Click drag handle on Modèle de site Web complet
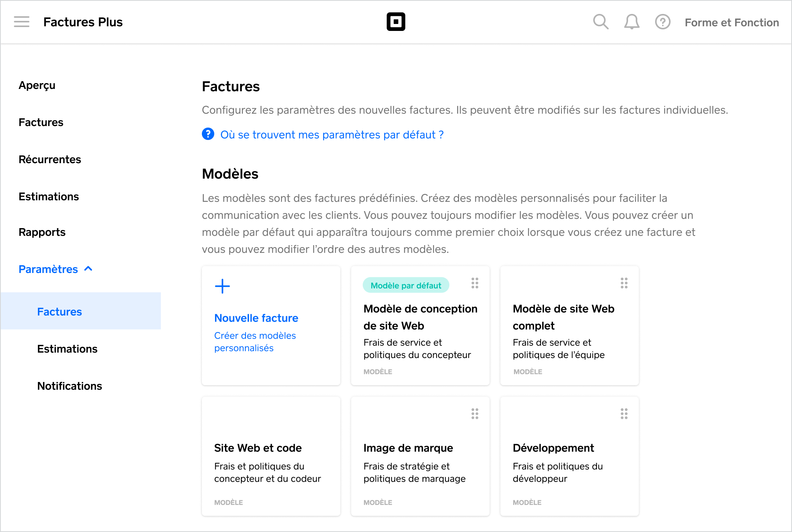This screenshot has width=792, height=532. [x=624, y=283]
